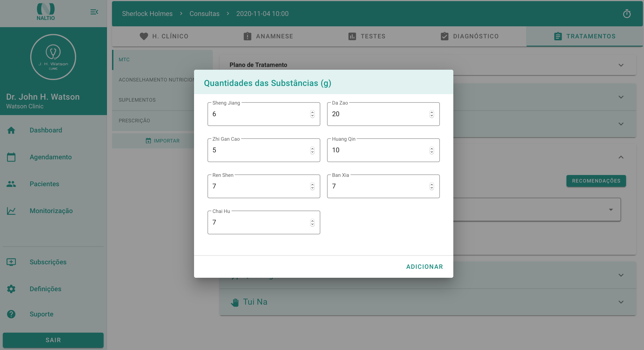Collapse the sidebar with menu icon
644x350 pixels.
click(x=94, y=12)
